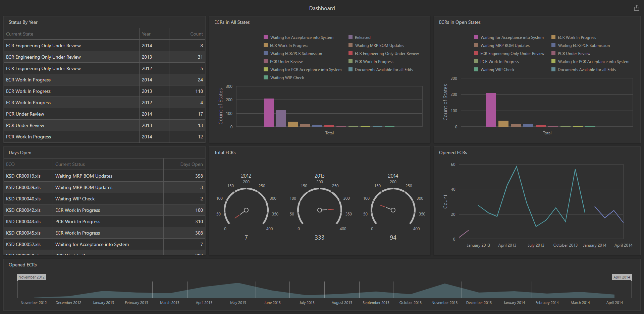The image size is (644, 314).
Task: Toggle the ECR Engineering Only Under Review series
Action: click(350, 53)
